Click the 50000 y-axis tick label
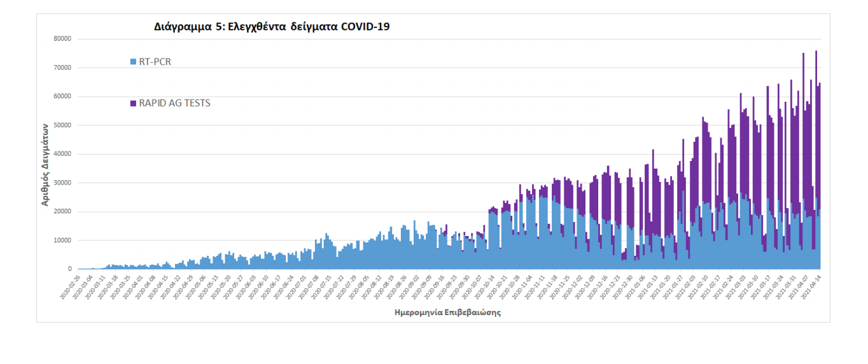 click(62, 125)
